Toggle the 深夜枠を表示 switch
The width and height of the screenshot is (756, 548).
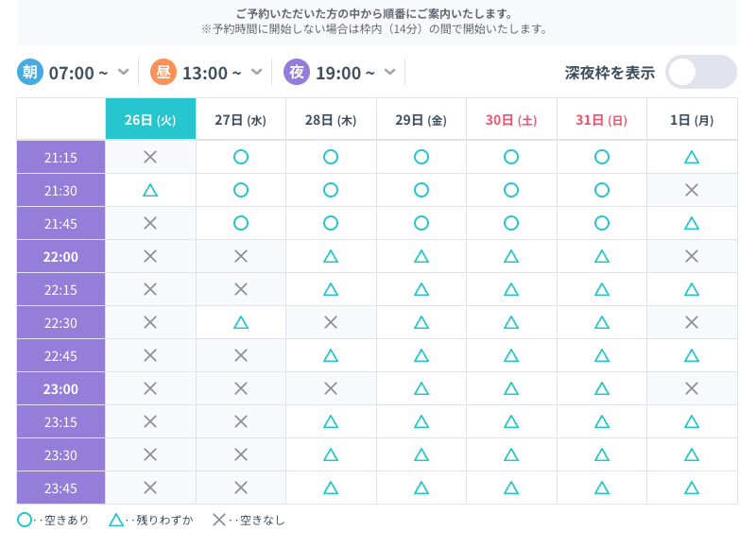click(x=701, y=73)
